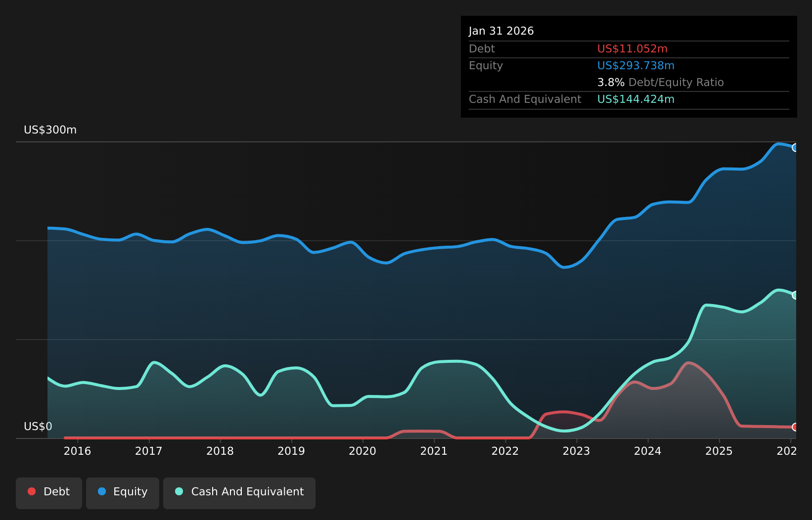The image size is (812, 520).
Task: Toggle the Cash And Equivalent legend button
Action: (239, 493)
